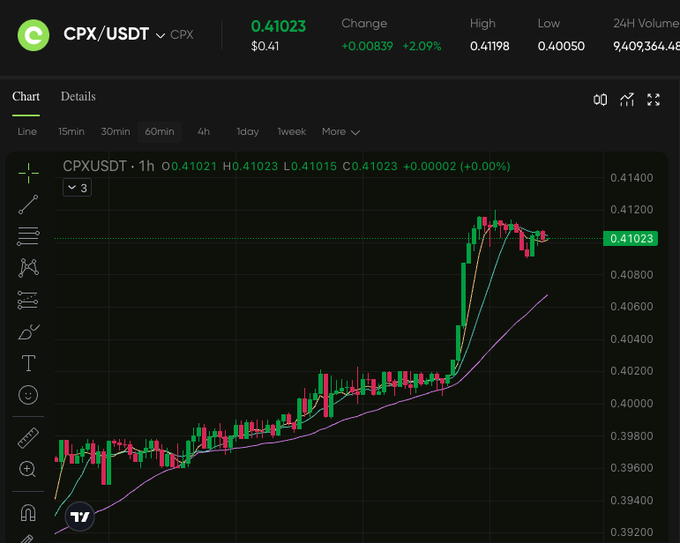The image size is (680, 543).
Task: Open the indicators icon
Action: click(x=627, y=100)
